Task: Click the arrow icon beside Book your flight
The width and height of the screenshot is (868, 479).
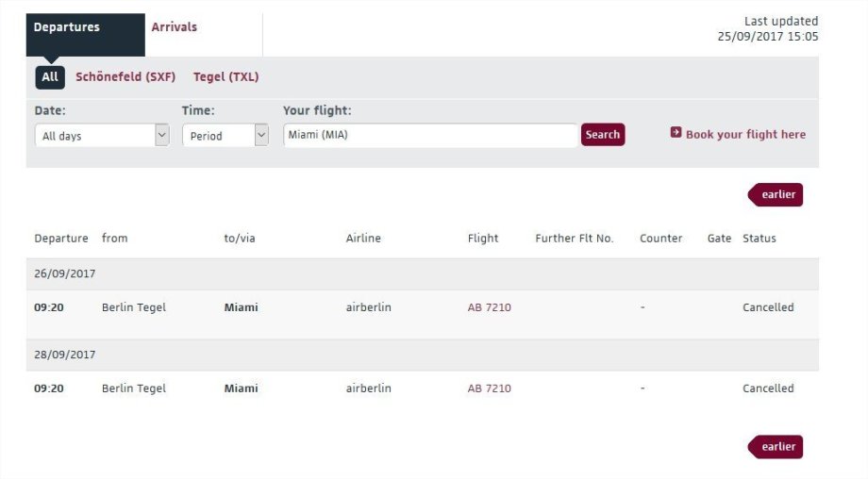Action: click(676, 133)
